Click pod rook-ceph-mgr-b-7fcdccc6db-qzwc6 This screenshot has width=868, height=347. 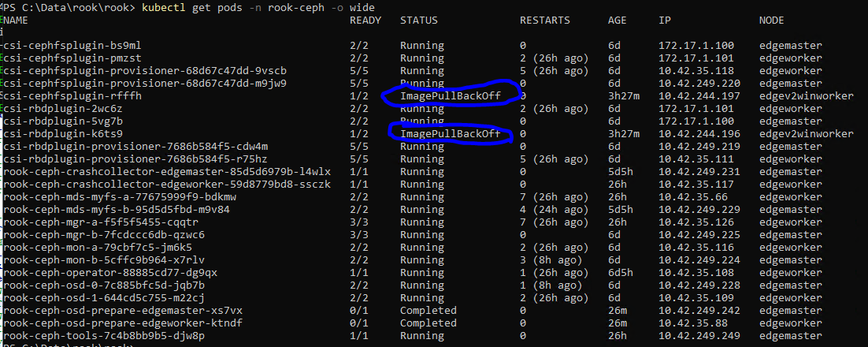pos(104,235)
